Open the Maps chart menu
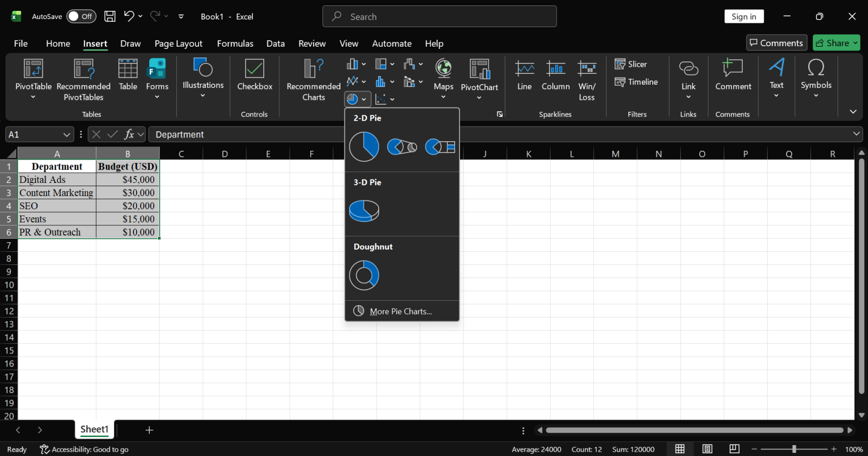Screen dimensions: 868x456 coord(443,79)
